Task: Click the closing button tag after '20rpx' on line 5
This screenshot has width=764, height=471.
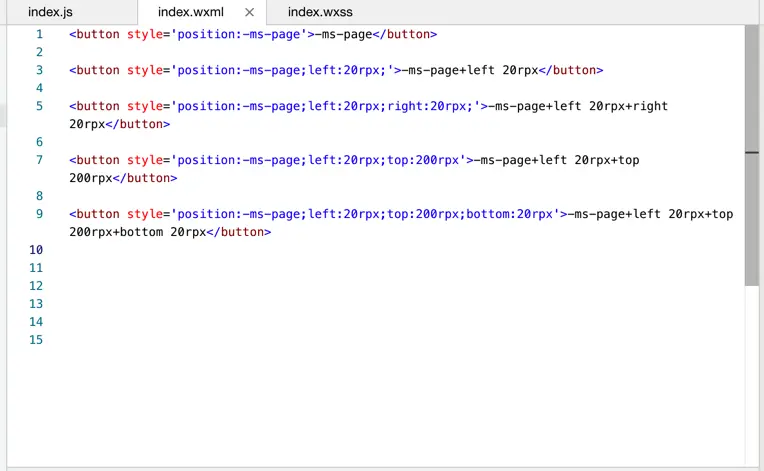Action: click(x=138, y=124)
